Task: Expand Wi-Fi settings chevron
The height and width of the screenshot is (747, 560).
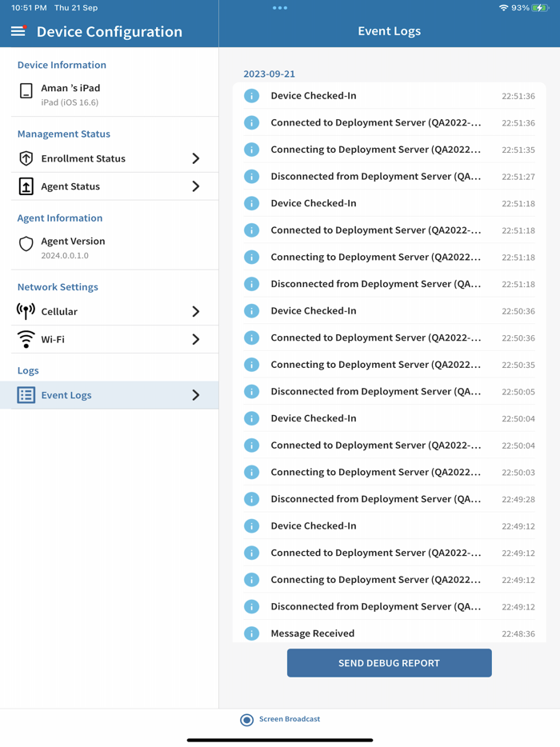Action: click(196, 339)
